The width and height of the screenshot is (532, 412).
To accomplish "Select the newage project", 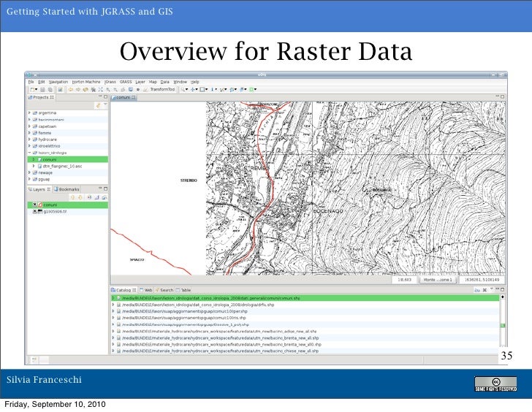I will pyautogui.click(x=45, y=172).
